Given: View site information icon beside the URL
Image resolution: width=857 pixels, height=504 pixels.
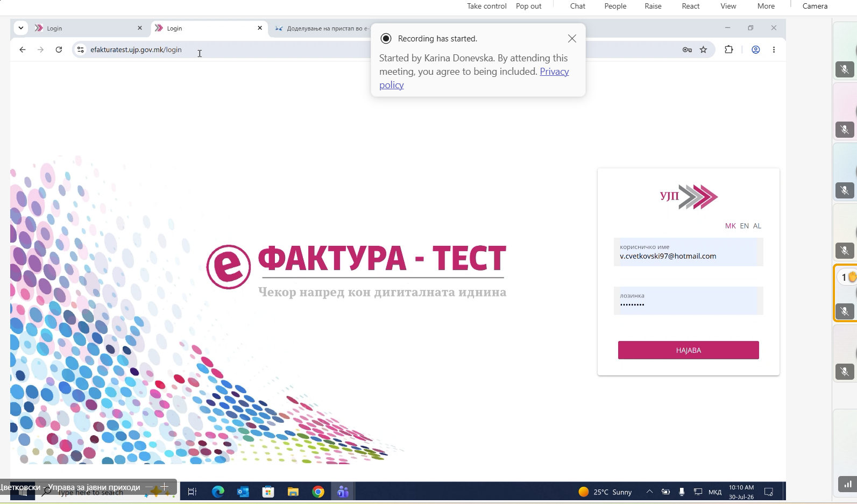Looking at the screenshot, I should point(80,49).
